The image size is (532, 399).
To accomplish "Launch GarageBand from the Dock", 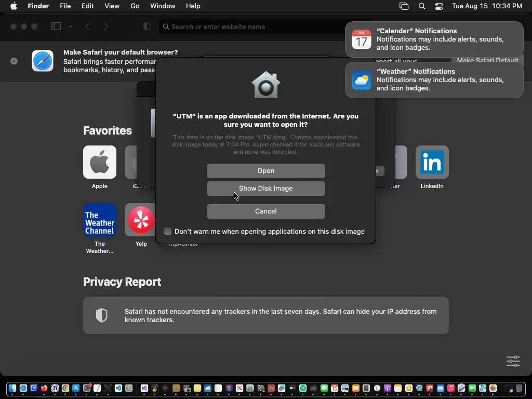I will (155, 388).
